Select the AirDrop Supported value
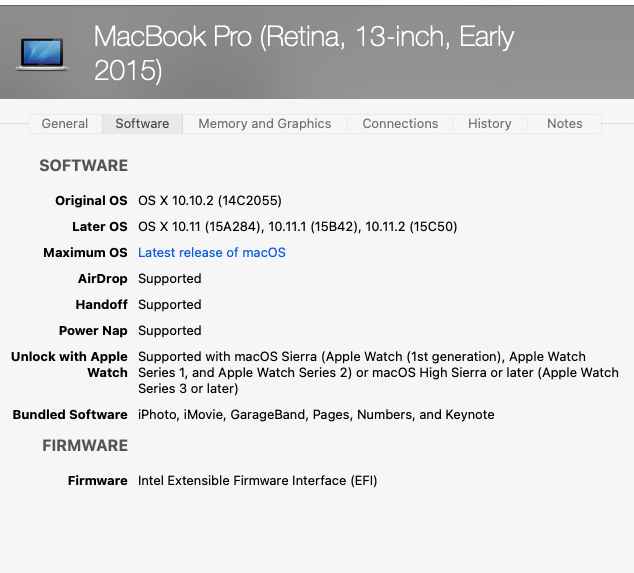This screenshot has width=634, height=573. click(x=170, y=279)
